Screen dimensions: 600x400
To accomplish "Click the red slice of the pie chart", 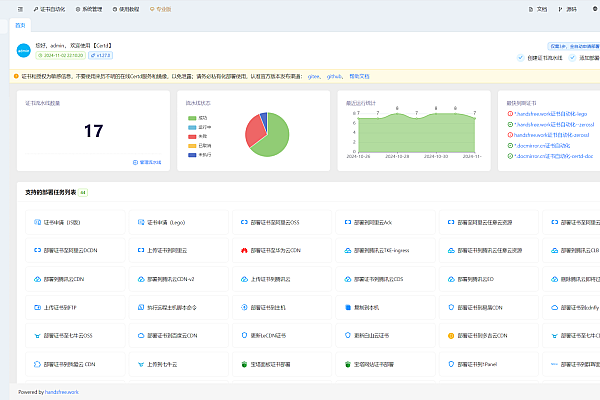I will [x=254, y=130].
